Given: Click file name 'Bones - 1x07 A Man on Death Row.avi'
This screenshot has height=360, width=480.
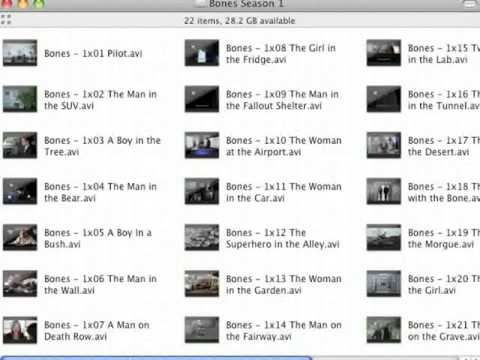Looking at the screenshot, I should pyautogui.click(x=97, y=331).
